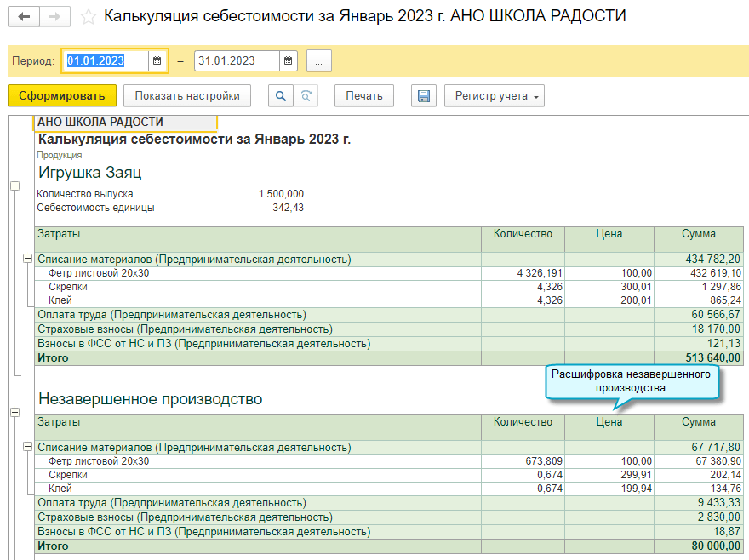Click the Печать button
Viewport: 749px width, 560px height.
[364, 96]
